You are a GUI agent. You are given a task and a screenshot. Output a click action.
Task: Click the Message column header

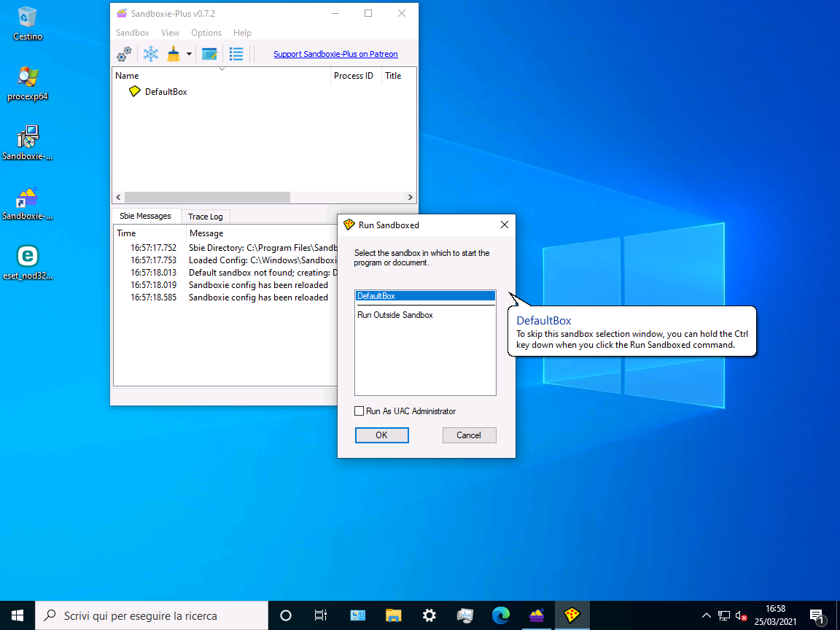point(262,233)
